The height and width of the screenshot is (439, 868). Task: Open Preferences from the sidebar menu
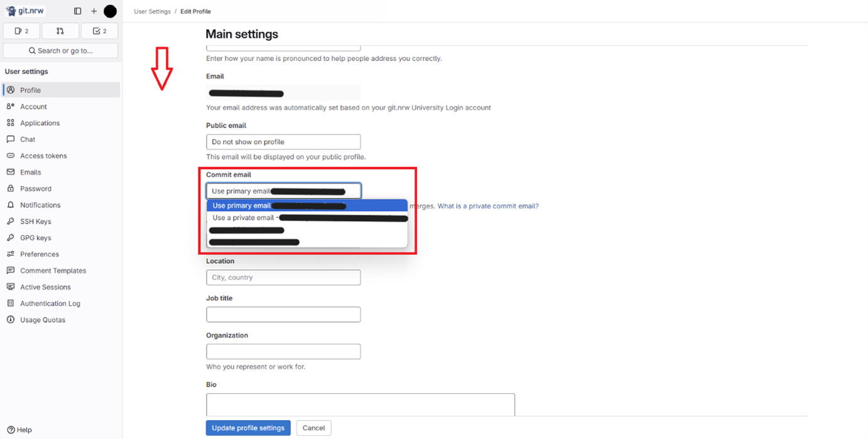coord(40,254)
